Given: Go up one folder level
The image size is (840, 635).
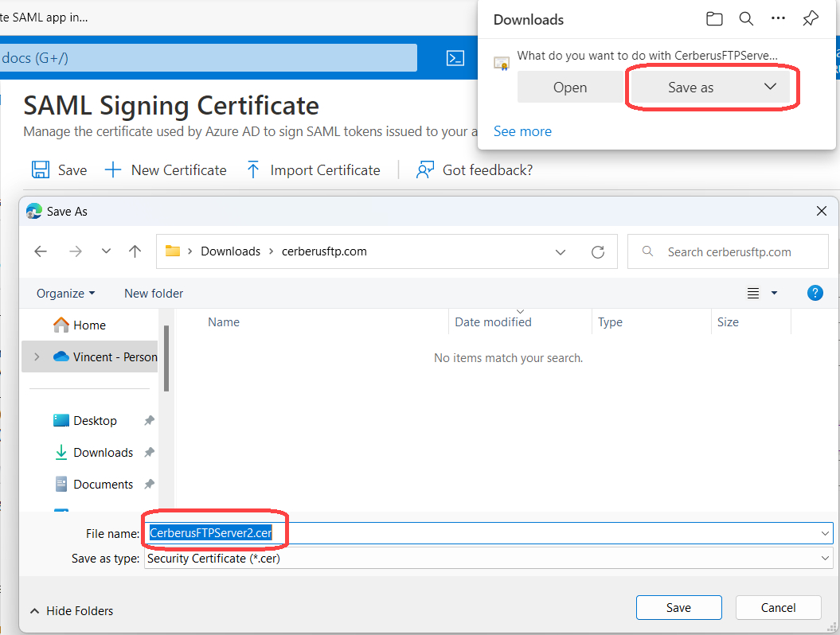Looking at the screenshot, I should coord(135,251).
